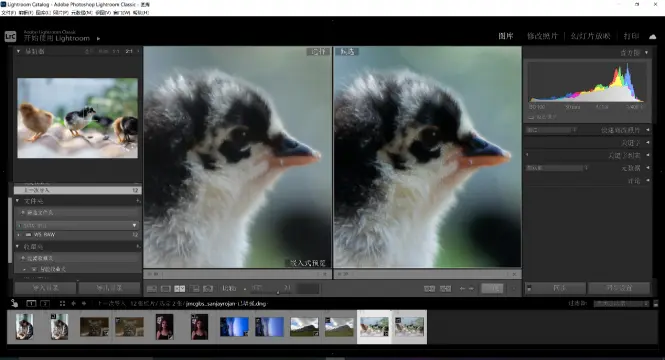Set Navigator zoom to 2:1
Viewport: 665px width, 360px height.
click(x=129, y=51)
